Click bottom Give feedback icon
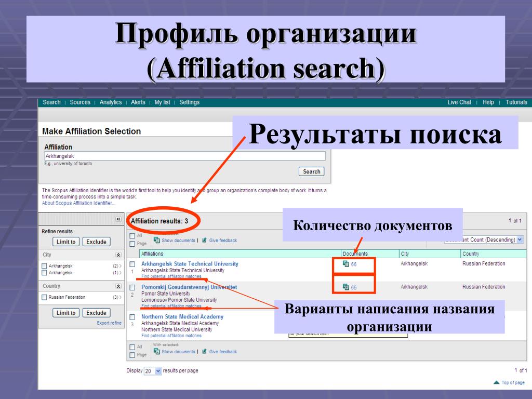The width and height of the screenshot is (532, 399). tap(204, 352)
